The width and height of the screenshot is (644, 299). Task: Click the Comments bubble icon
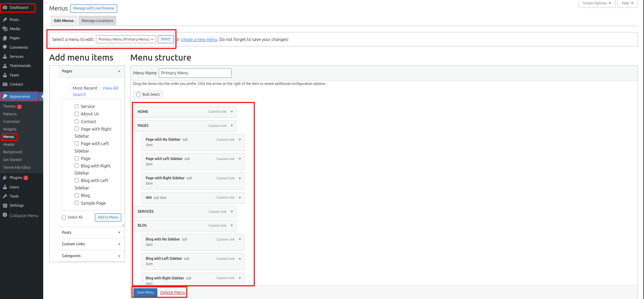pos(5,47)
